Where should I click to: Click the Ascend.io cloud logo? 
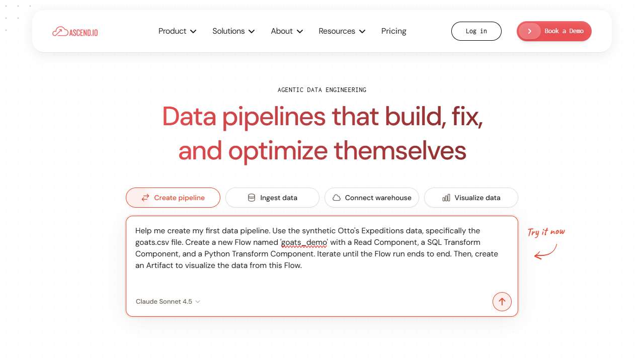(x=75, y=32)
